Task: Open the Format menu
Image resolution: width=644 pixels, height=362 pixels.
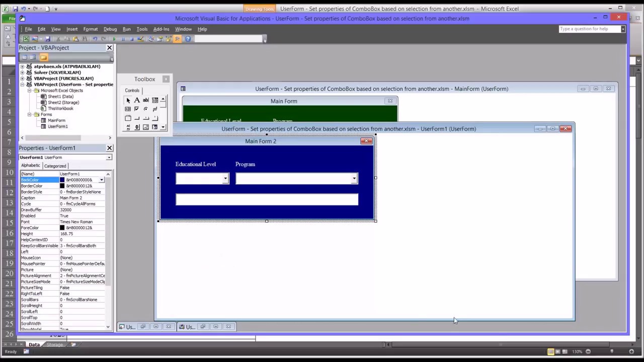Action: pos(91,29)
